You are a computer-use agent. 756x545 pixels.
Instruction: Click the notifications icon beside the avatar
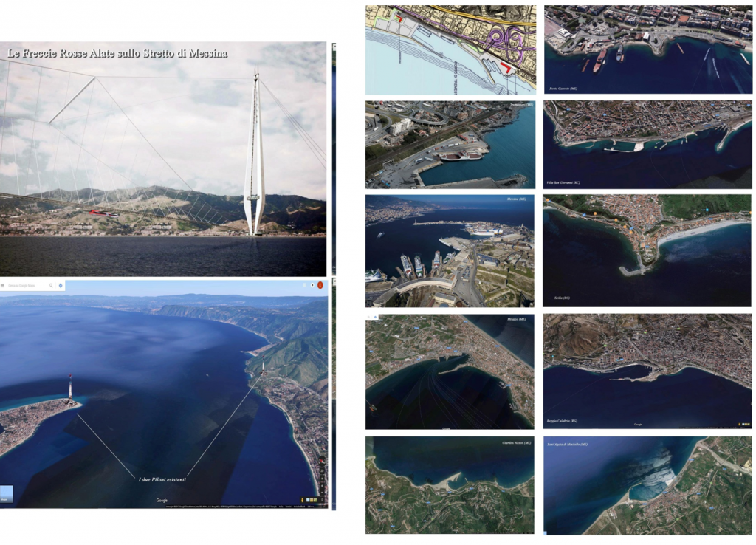click(x=312, y=285)
